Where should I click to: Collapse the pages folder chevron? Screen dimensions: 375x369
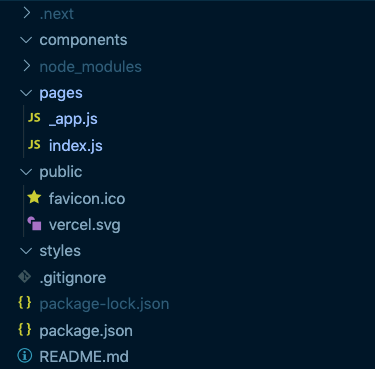pyautogui.click(x=26, y=93)
